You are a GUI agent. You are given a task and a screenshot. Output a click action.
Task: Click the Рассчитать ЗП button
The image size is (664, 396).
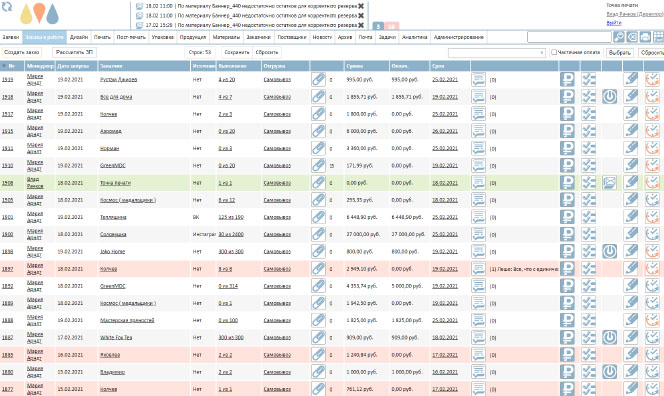75,52
